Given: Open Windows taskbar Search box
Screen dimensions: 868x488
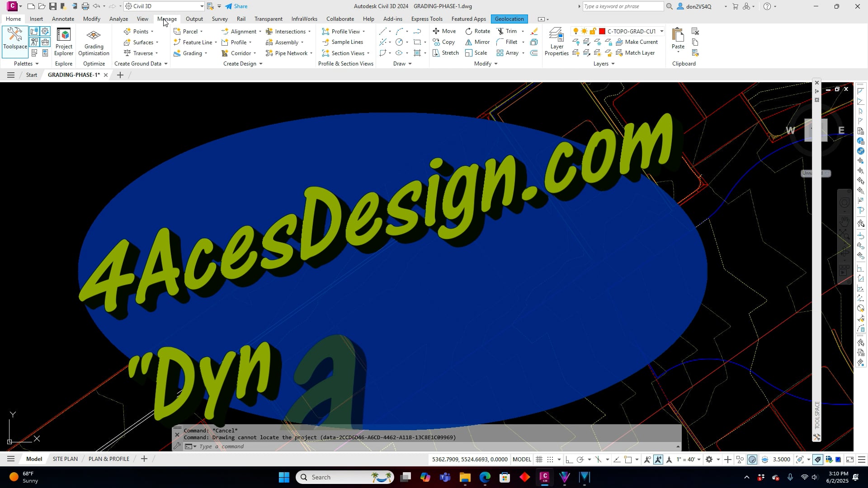Looking at the screenshot, I should (345, 477).
